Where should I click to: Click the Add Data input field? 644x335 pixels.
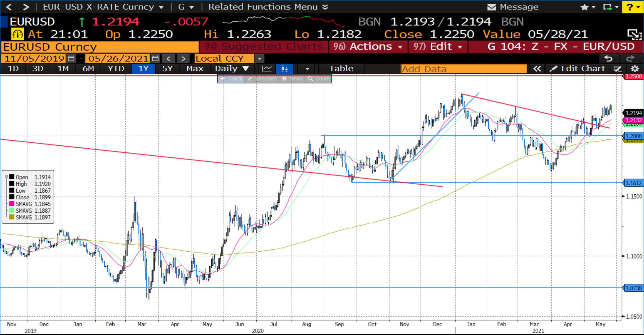tap(464, 69)
